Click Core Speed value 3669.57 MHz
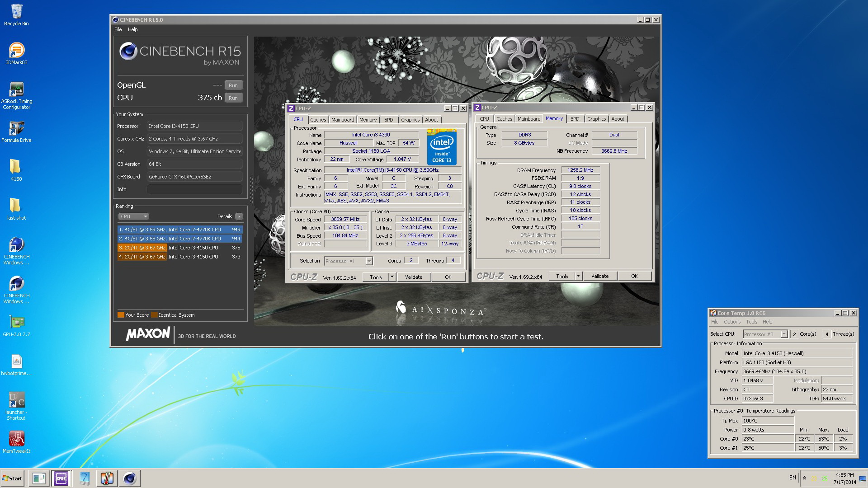Screen dimensions: 868x488 tap(345, 219)
